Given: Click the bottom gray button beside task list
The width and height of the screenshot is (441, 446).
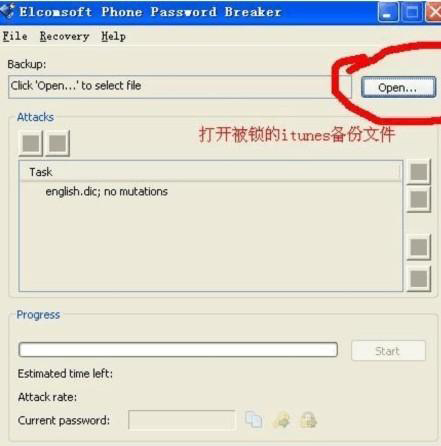Looking at the screenshot, I should 419,279.
